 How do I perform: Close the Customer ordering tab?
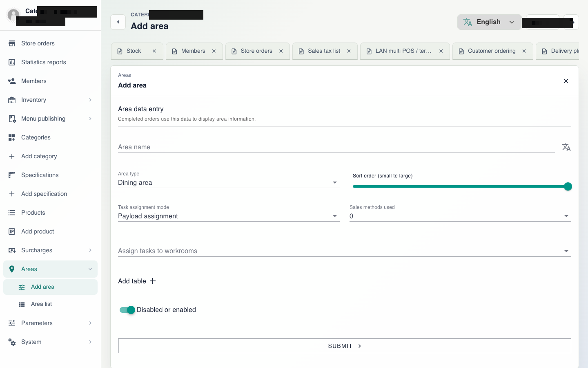524,51
